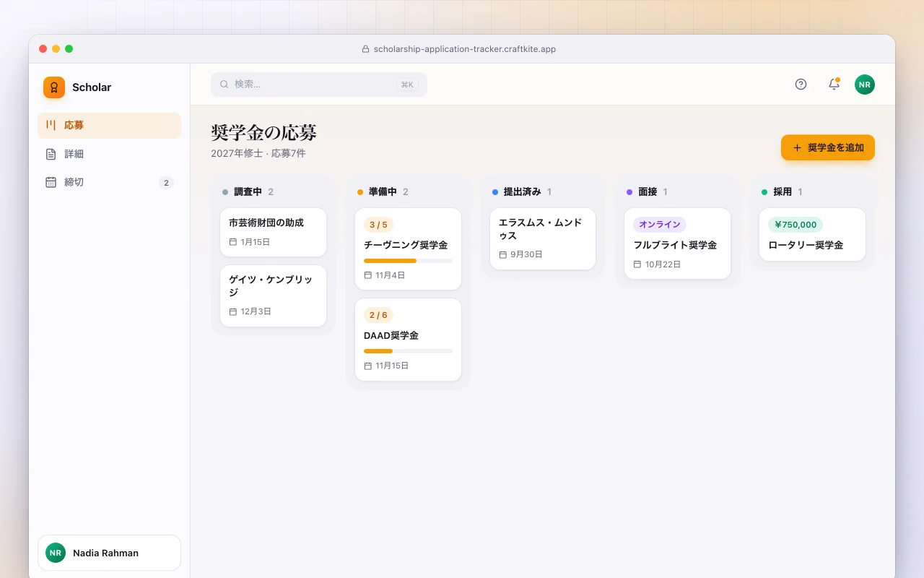Click calendar icon beside 10月22日

tap(637, 264)
